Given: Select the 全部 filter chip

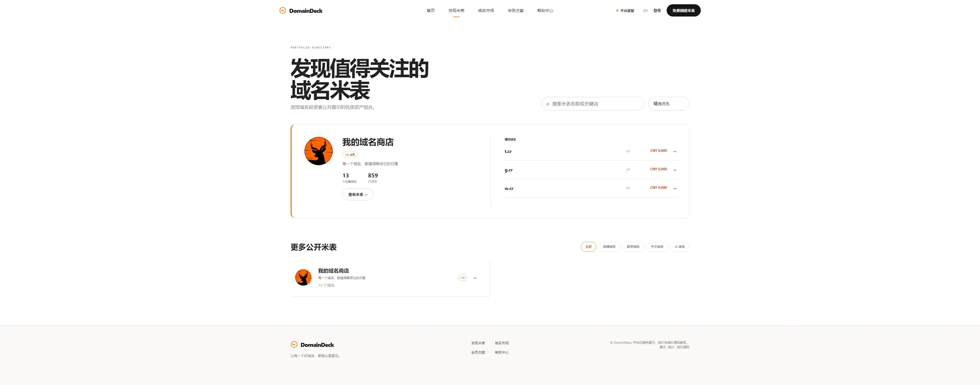Looking at the screenshot, I should tap(588, 247).
